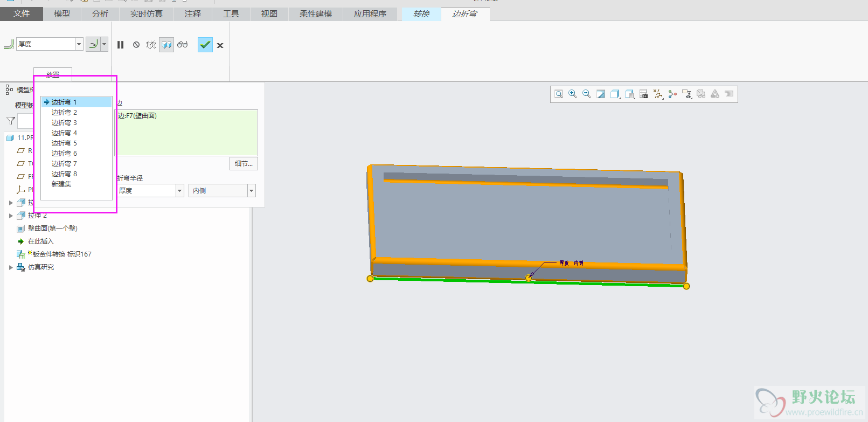
Task: Select 壁曲面(第一个壁) in model tree
Action: (53, 229)
